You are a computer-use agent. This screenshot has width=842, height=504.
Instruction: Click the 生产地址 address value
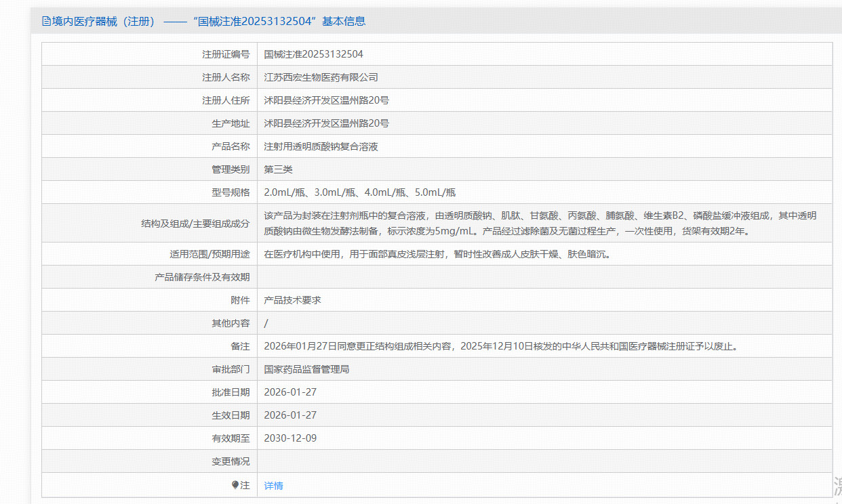pos(326,123)
